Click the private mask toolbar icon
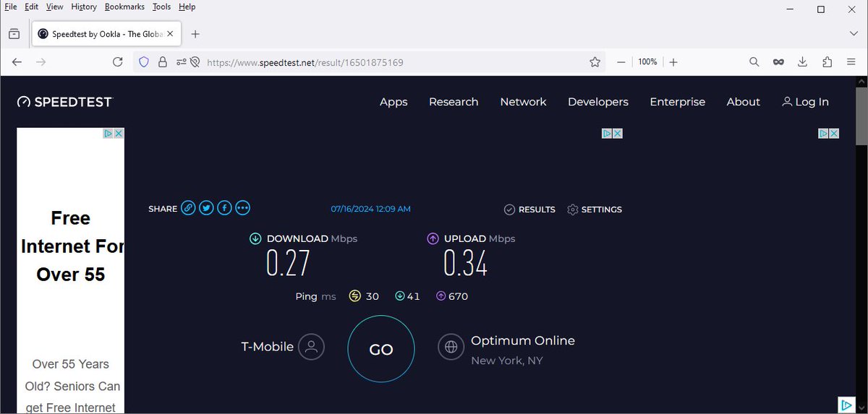This screenshot has height=414, width=868. [778, 62]
